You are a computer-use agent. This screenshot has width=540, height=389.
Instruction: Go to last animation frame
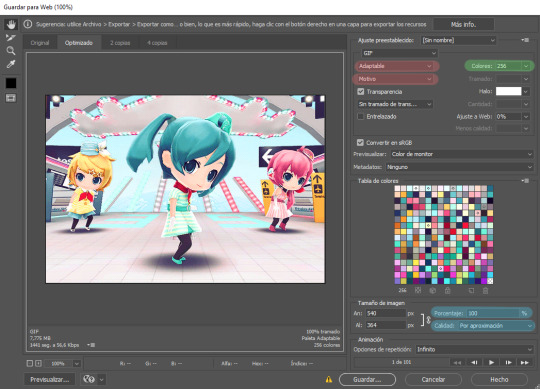pos(525,362)
